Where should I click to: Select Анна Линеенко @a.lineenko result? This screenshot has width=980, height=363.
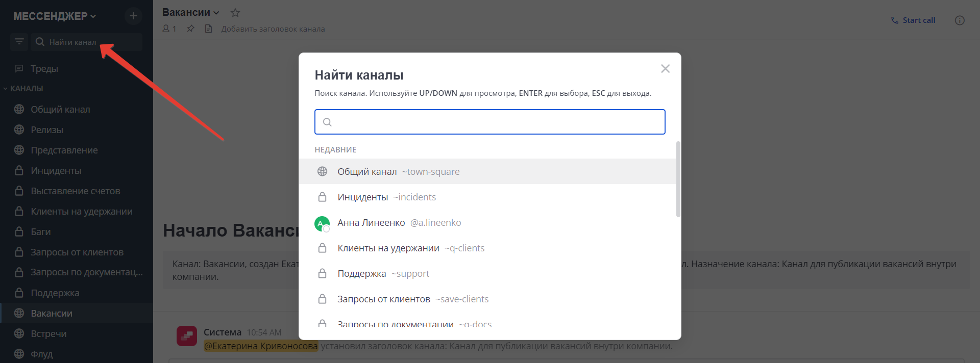point(487,222)
